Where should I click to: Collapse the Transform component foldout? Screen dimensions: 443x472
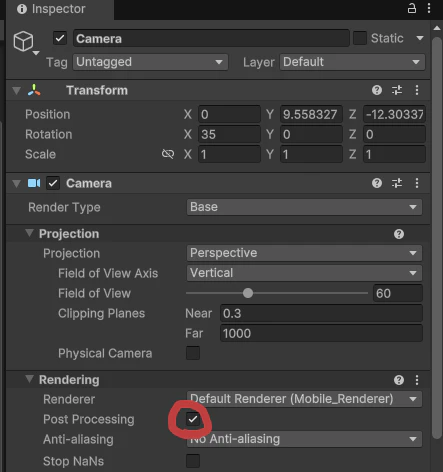click(16, 90)
